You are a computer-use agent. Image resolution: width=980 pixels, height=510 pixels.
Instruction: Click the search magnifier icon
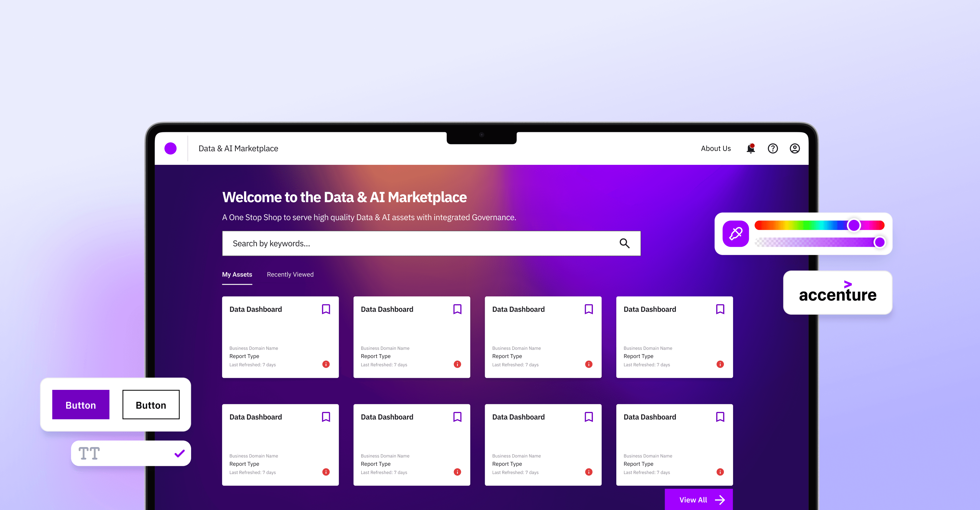tap(624, 243)
